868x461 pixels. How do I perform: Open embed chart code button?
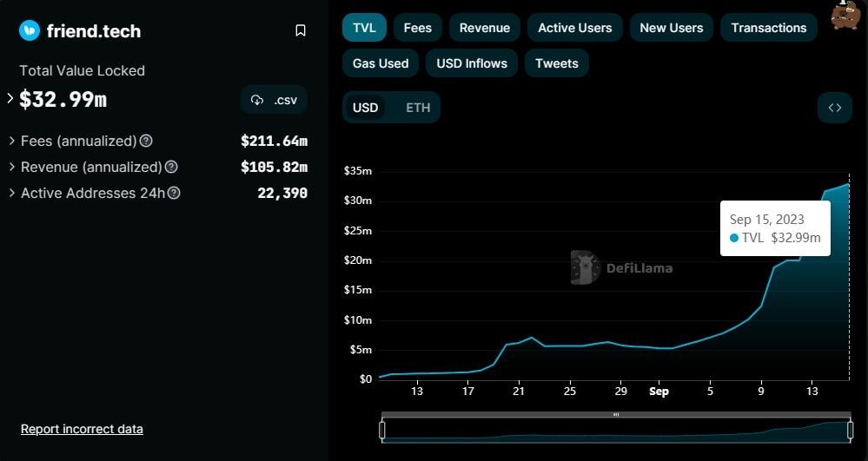coord(835,108)
